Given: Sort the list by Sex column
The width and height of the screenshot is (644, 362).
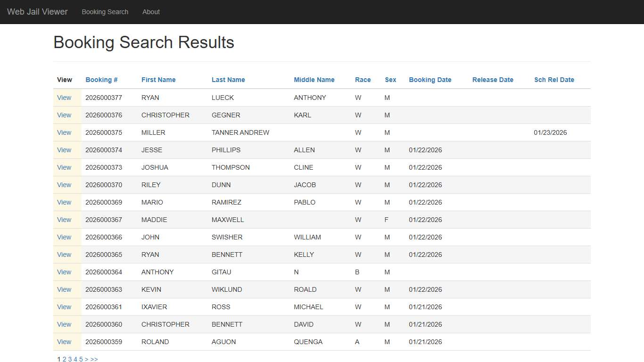Looking at the screenshot, I should coord(390,80).
